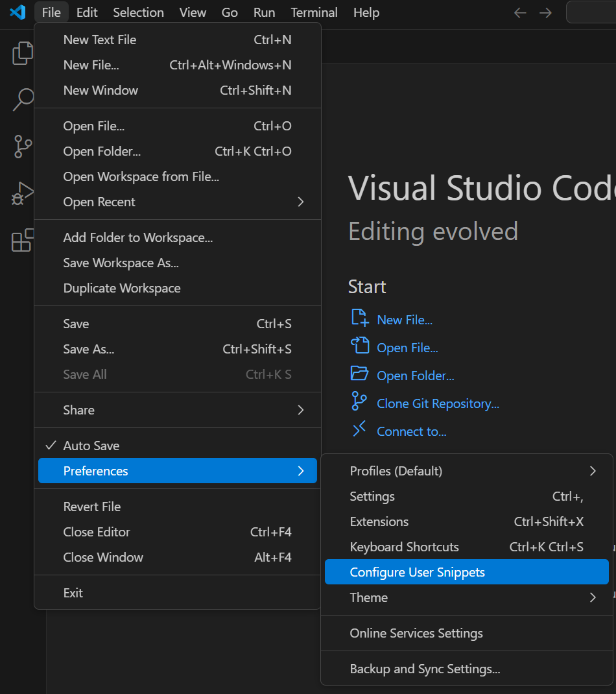The height and width of the screenshot is (694, 616).
Task: Open the Extensions view icon
Action: [23, 240]
